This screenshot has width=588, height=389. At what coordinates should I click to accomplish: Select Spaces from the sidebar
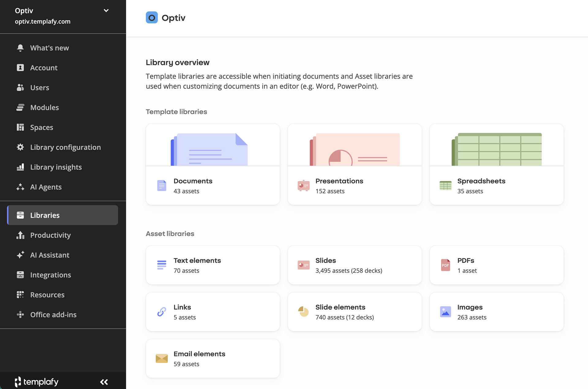pos(42,128)
